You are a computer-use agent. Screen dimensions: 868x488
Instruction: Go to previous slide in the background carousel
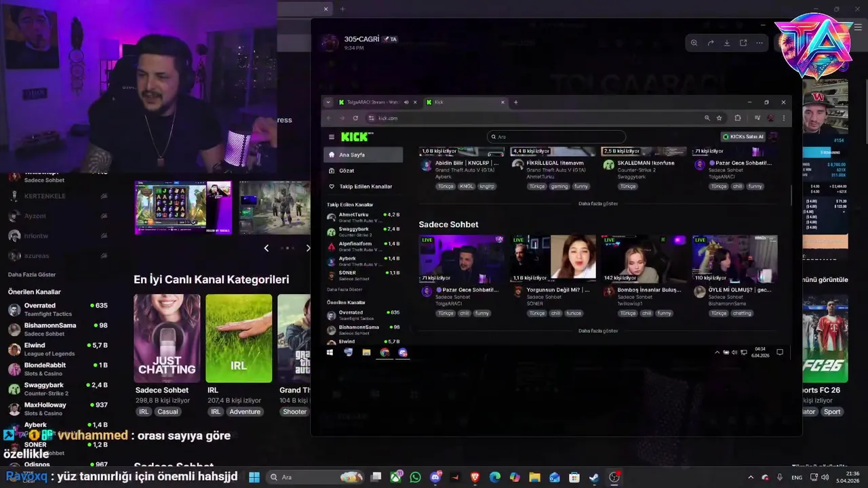[266, 248]
